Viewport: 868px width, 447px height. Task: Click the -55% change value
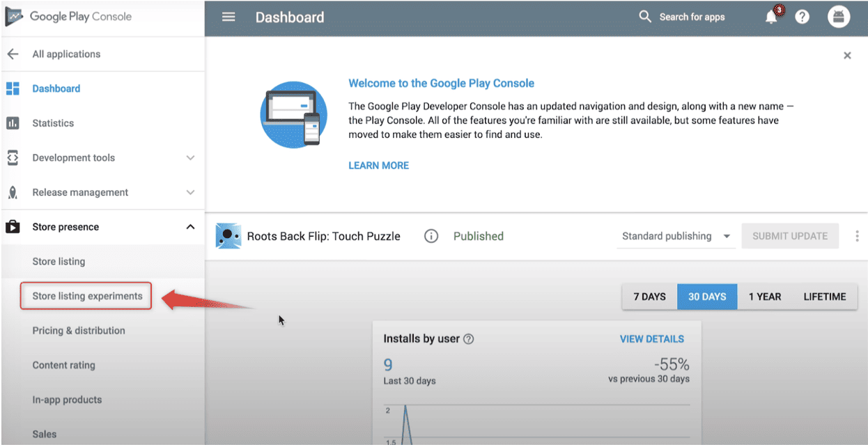(671, 364)
